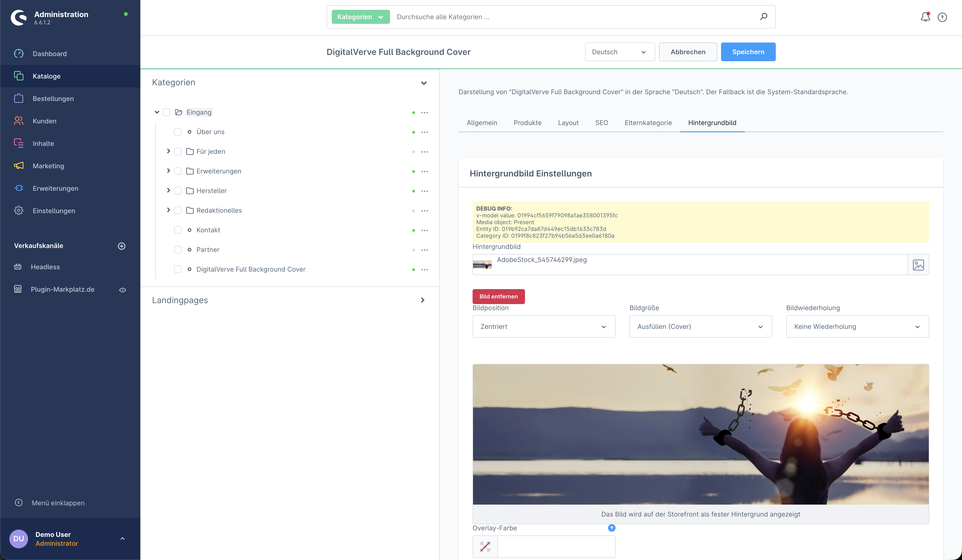
Task: Switch to the Layout tab
Action: (x=568, y=123)
